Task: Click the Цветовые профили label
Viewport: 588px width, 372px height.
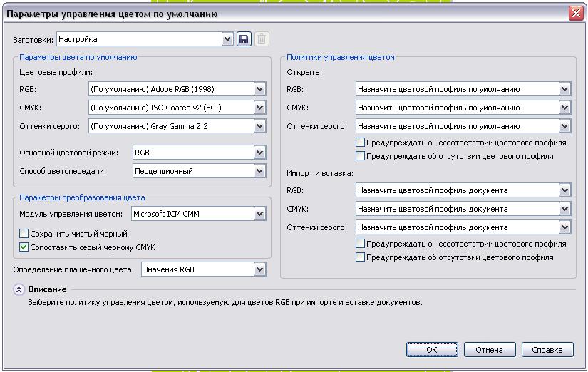Action: (56, 72)
